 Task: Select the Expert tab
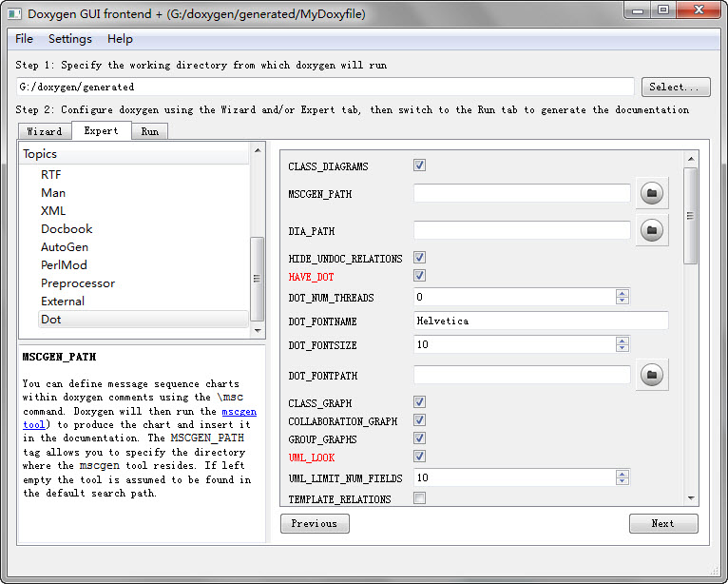point(101,130)
